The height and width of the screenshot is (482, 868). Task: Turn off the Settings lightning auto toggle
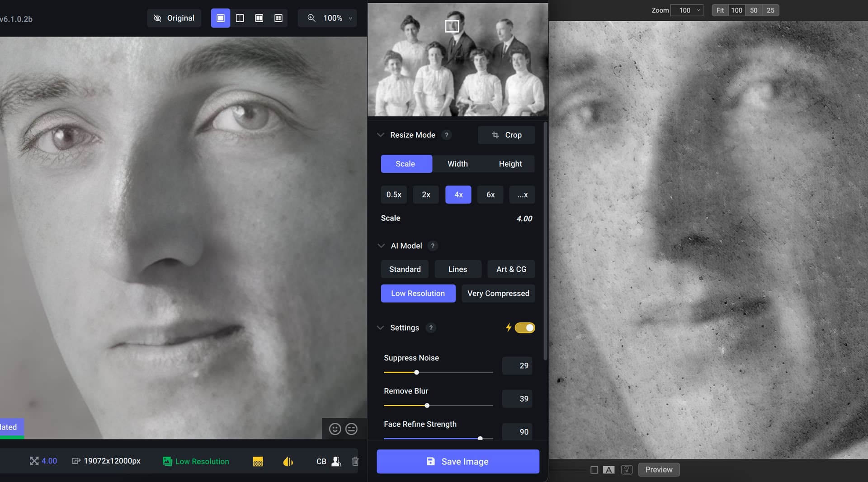click(524, 328)
